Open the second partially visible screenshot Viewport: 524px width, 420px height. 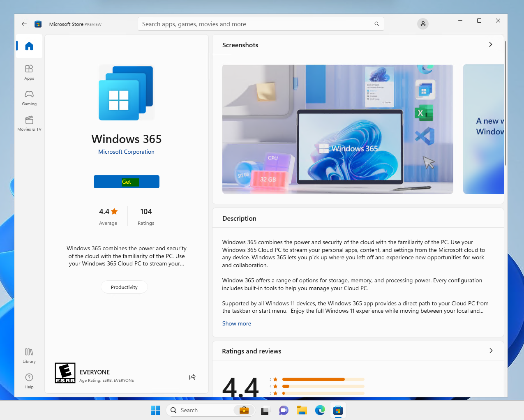pyautogui.click(x=483, y=129)
